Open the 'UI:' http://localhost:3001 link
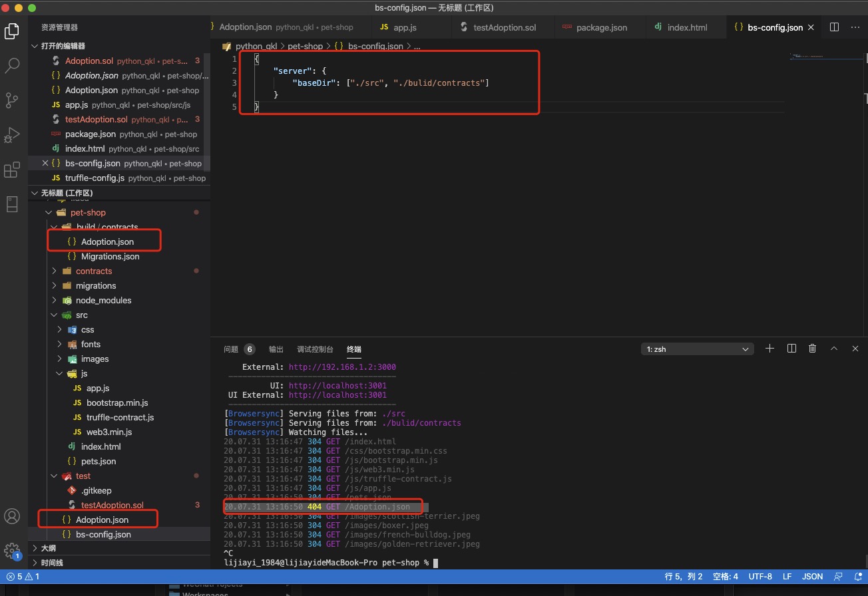868x596 pixels. tap(337, 385)
